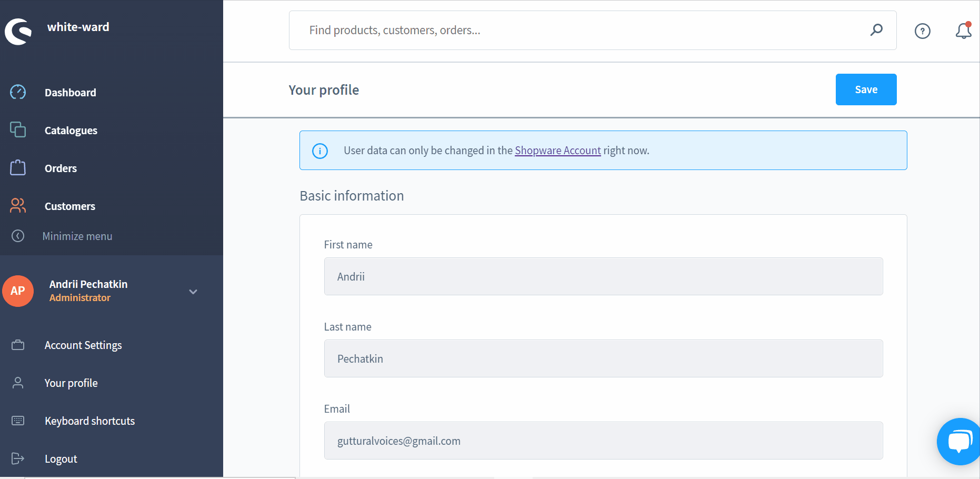Log out using the Logout item
The height and width of the screenshot is (479, 980).
click(x=61, y=459)
